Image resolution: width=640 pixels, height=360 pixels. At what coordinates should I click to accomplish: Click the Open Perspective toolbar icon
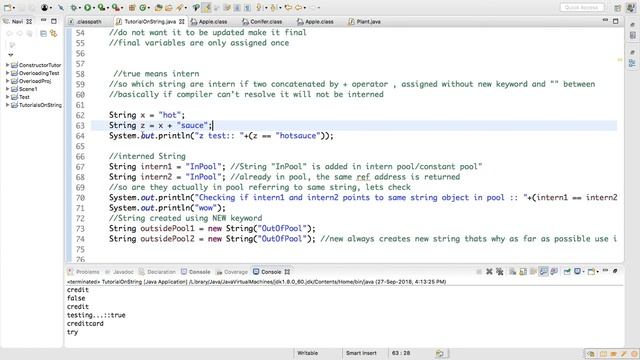coord(618,8)
